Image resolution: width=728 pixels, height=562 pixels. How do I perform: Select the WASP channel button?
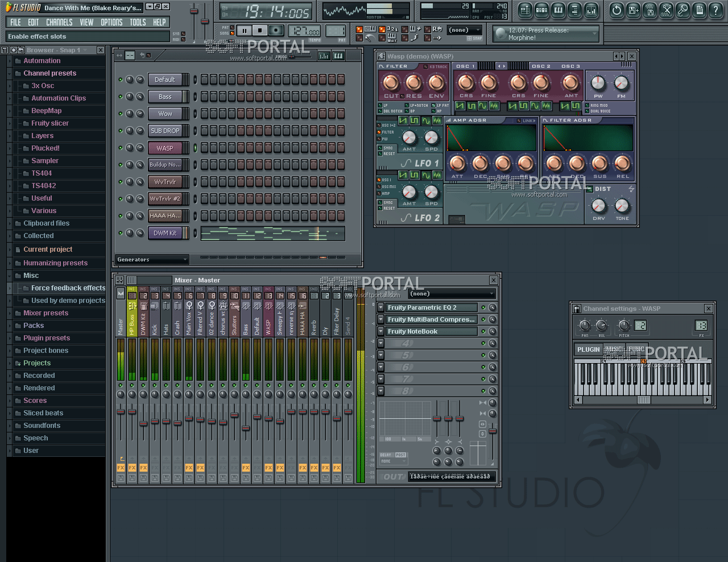(x=165, y=148)
